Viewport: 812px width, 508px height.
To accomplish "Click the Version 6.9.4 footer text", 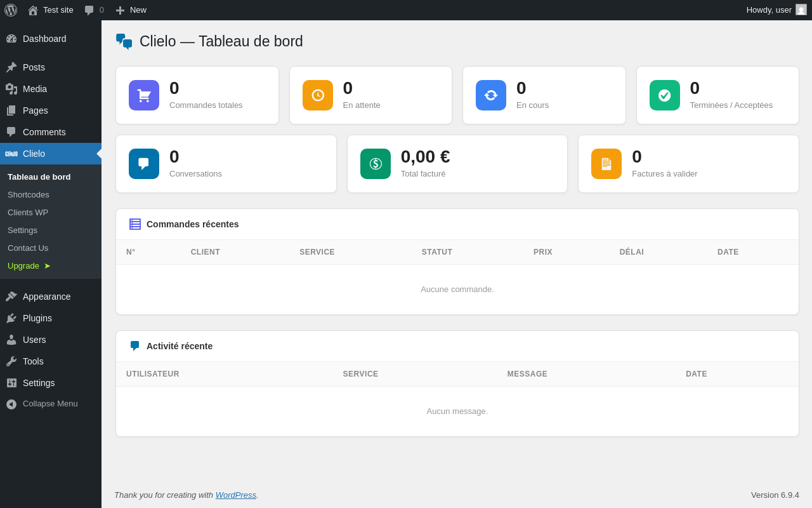I will 775,495.
